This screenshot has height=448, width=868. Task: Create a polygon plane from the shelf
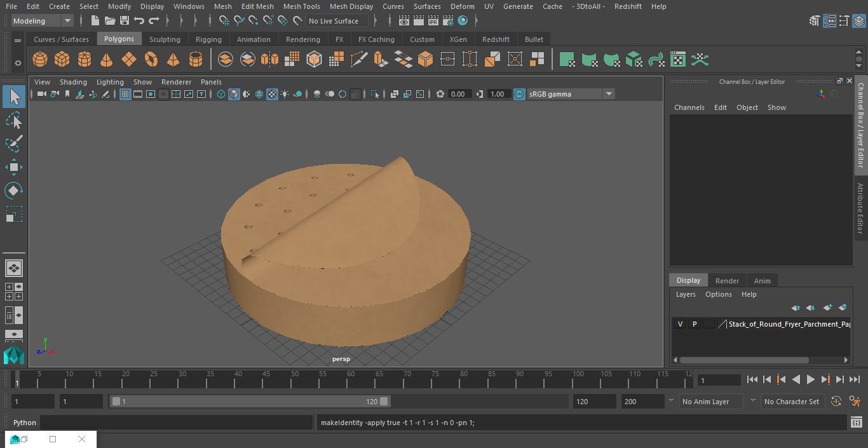pos(129,60)
